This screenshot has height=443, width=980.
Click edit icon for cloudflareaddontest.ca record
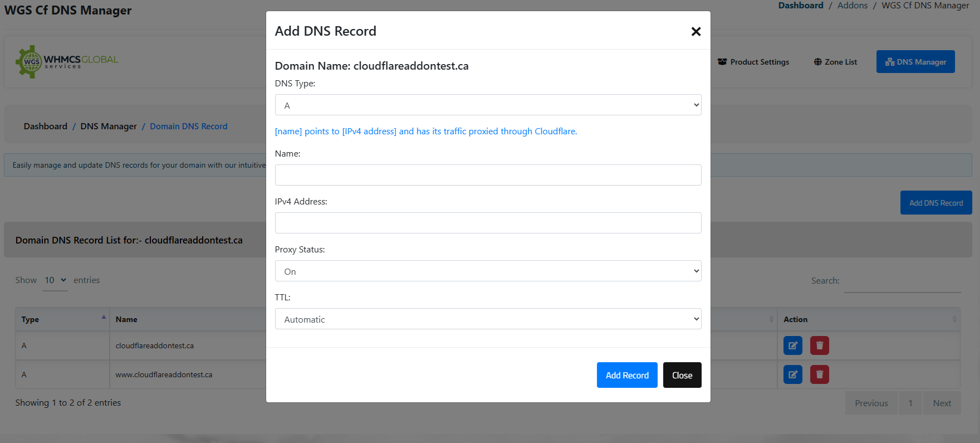coord(792,345)
